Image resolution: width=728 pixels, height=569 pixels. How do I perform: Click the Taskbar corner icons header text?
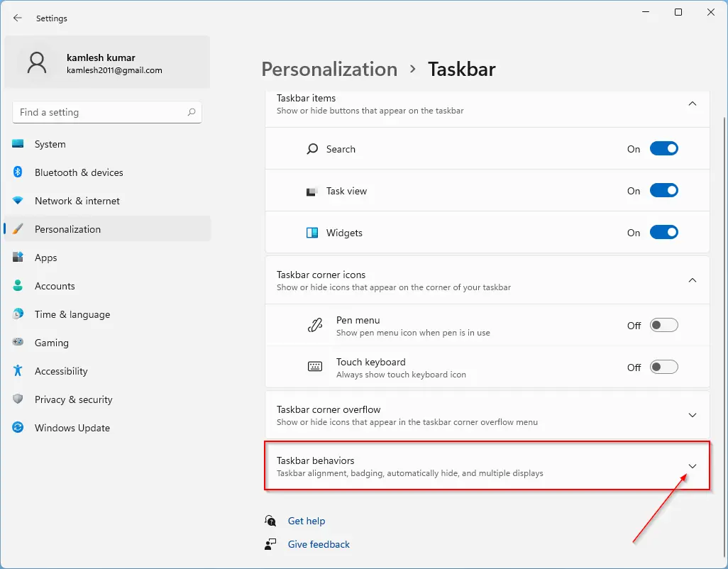321,275
